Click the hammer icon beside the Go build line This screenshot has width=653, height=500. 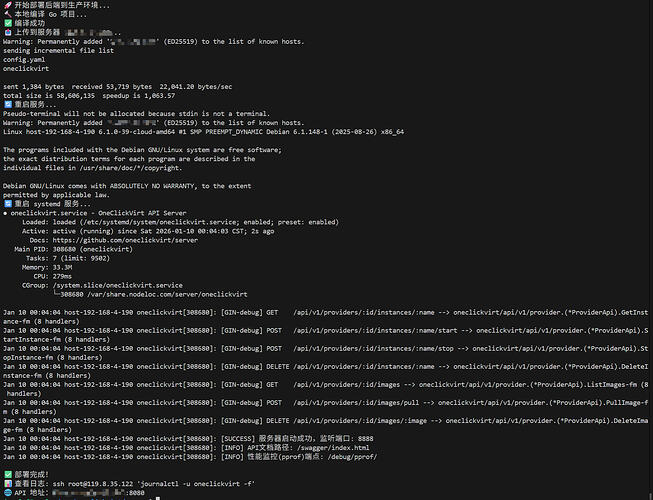click(x=7, y=14)
